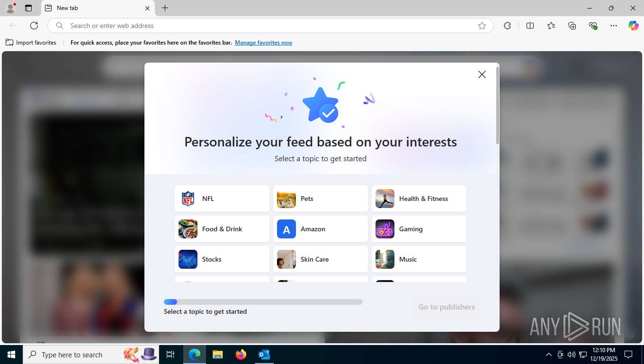
Task: Click the meet now camera tray icon
Action: (x=560, y=355)
